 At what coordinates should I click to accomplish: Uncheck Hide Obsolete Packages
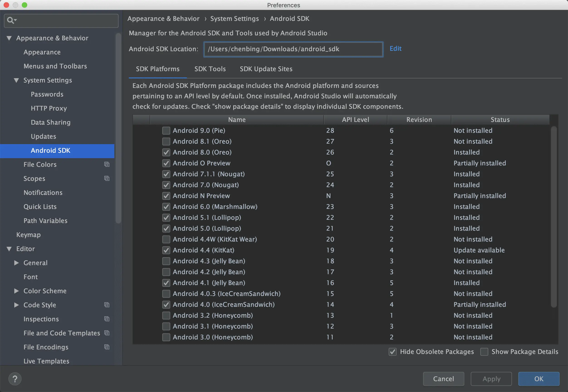392,352
